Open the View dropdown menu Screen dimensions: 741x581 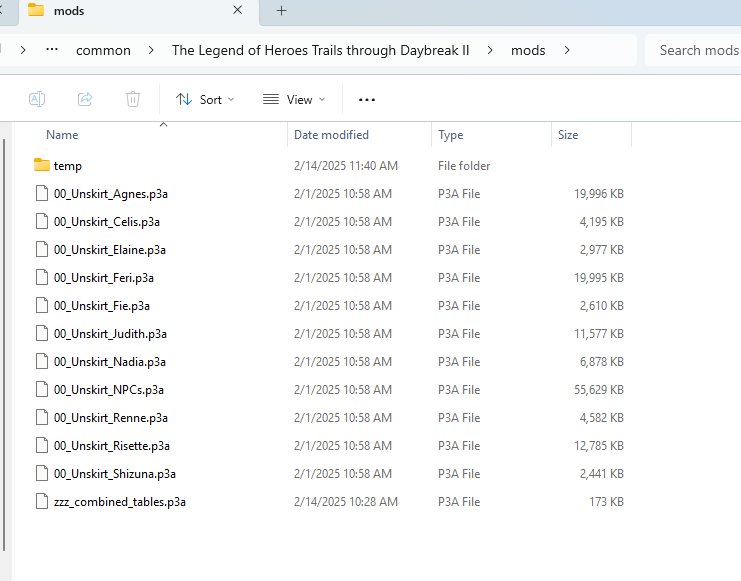(x=294, y=100)
